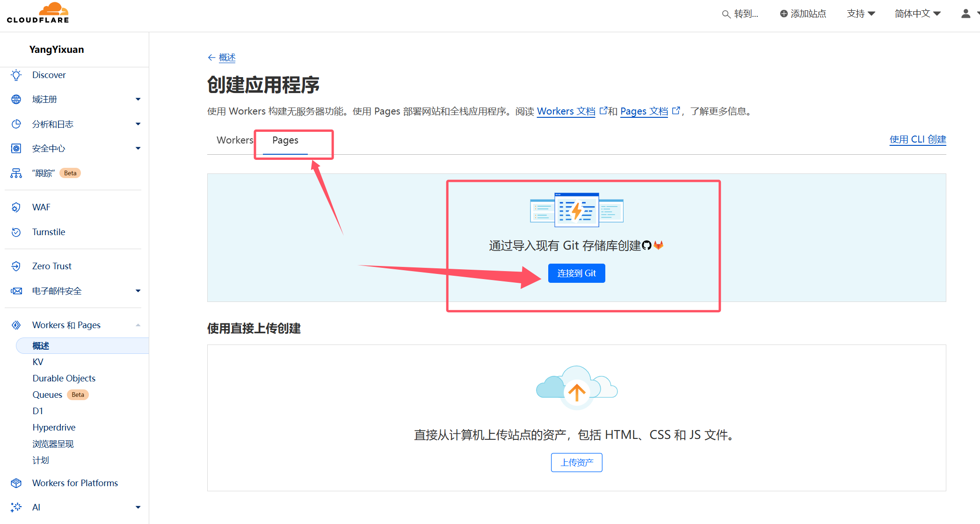Image resolution: width=980 pixels, height=524 pixels.
Task: Open Durable Objects in the sidebar
Action: (64, 378)
